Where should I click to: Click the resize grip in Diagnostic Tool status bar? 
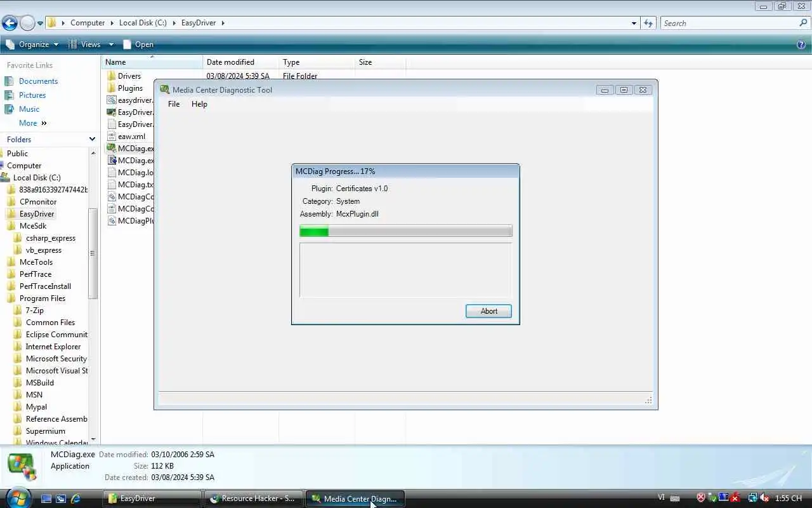(x=648, y=400)
